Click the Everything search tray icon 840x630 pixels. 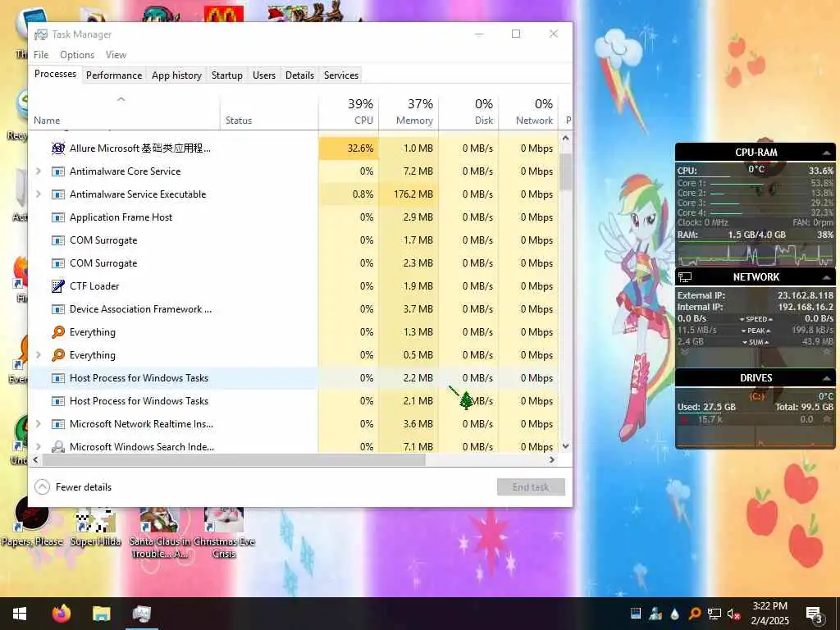(694, 614)
